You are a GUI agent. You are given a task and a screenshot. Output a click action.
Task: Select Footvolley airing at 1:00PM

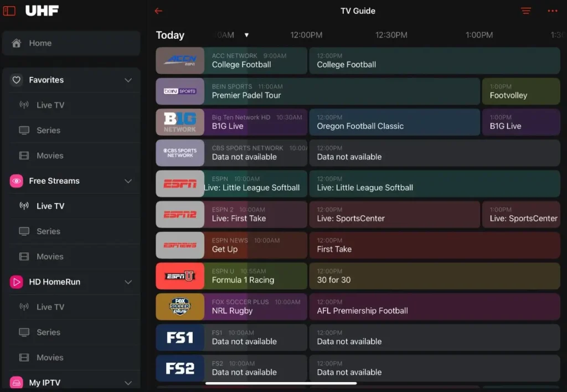click(x=520, y=91)
